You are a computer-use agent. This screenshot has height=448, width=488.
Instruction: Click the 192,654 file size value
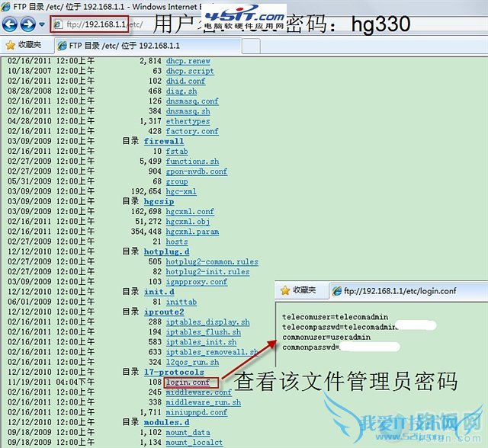click(x=146, y=191)
